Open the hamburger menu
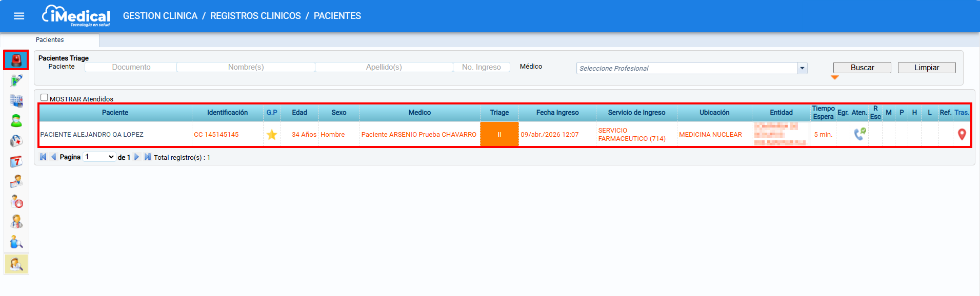The height and width of the screenshot is (296, 980). click(x=19, y=16)
